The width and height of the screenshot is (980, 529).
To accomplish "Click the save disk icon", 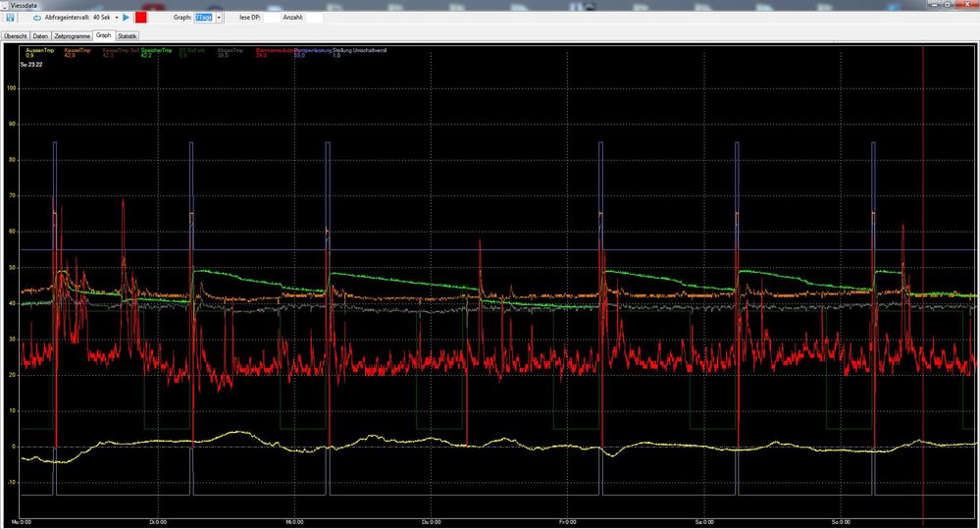I will click(x=10, y=18).
